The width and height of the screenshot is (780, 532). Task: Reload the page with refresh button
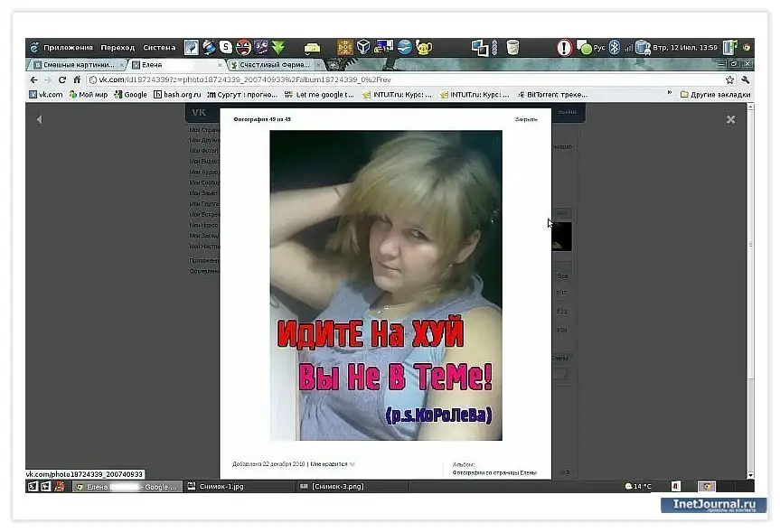63,79
